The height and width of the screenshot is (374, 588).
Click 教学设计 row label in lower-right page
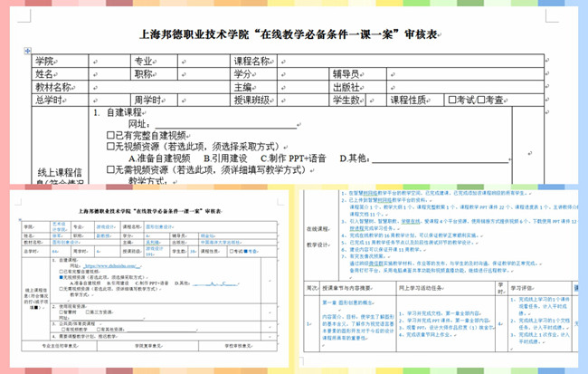(318, 245)
